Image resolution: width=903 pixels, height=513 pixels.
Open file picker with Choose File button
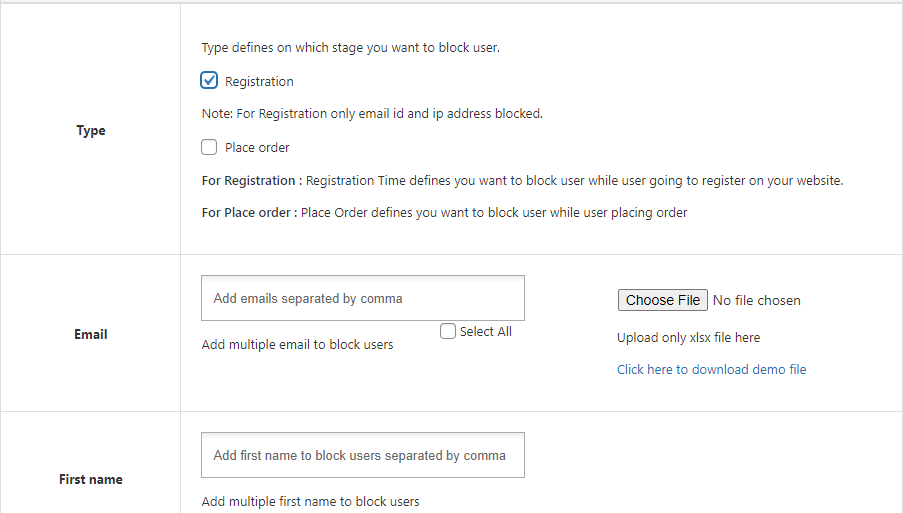coord(663,300)
